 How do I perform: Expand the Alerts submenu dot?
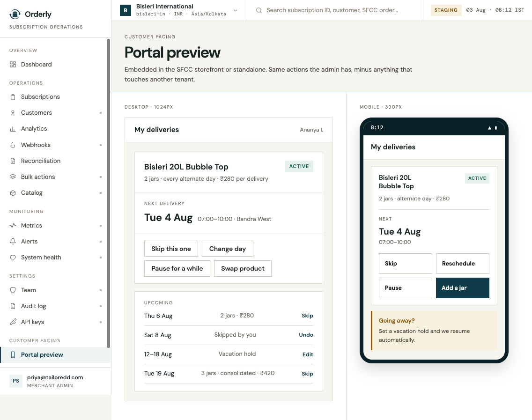(101, 242)
